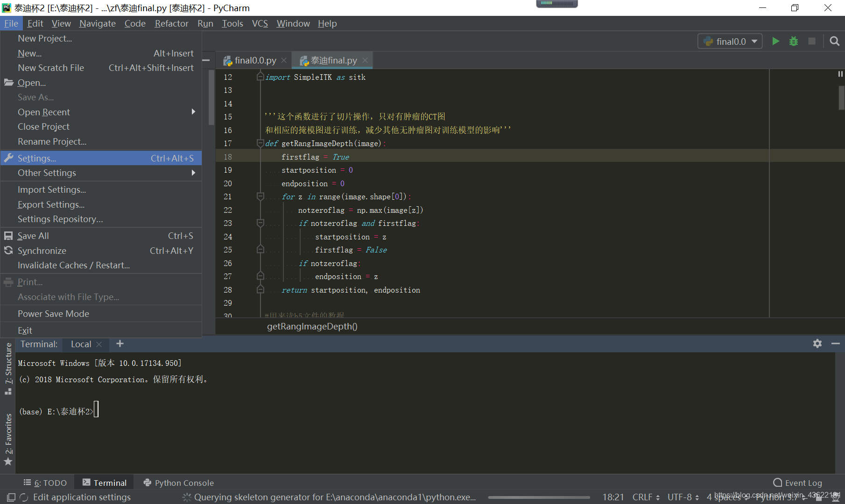Choose New Project from File menu
Viewport: 845px width, 504px height.
pyautogui.click(x=101, y=38)
